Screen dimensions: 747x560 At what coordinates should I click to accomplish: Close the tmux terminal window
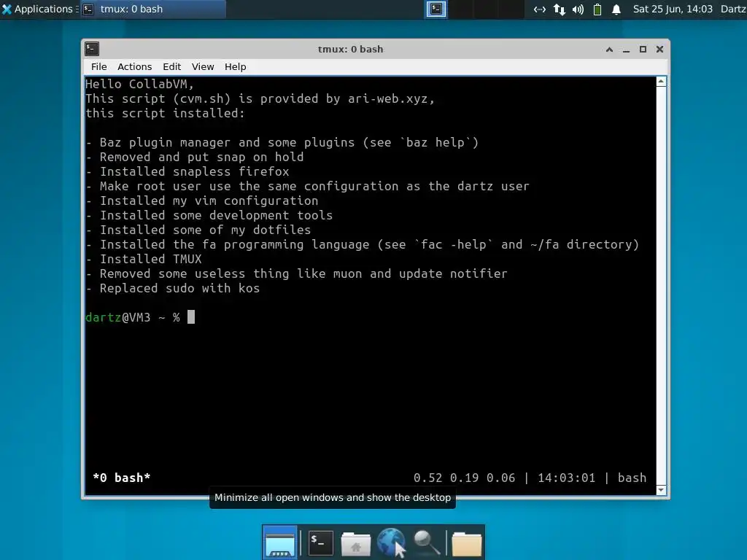click(659, 49)
